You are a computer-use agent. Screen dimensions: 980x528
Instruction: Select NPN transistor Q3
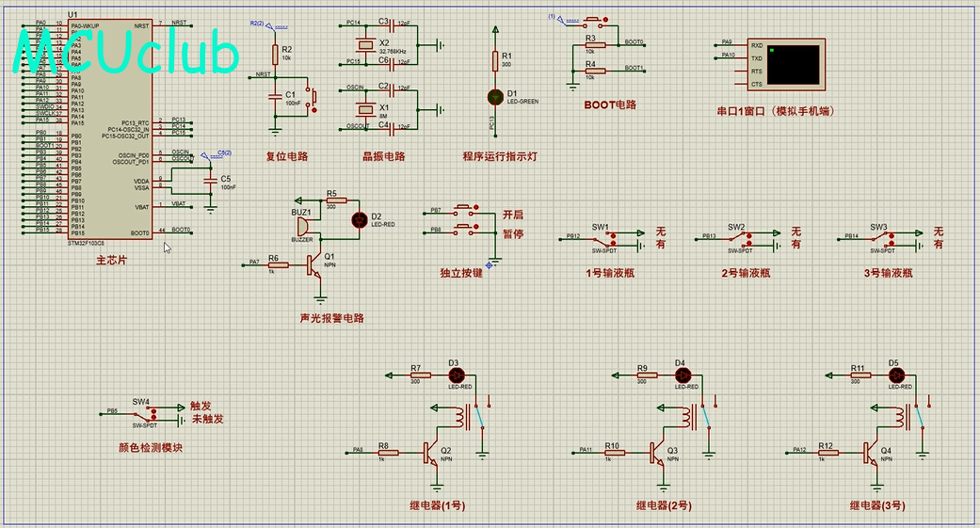(x=657, y=453)
